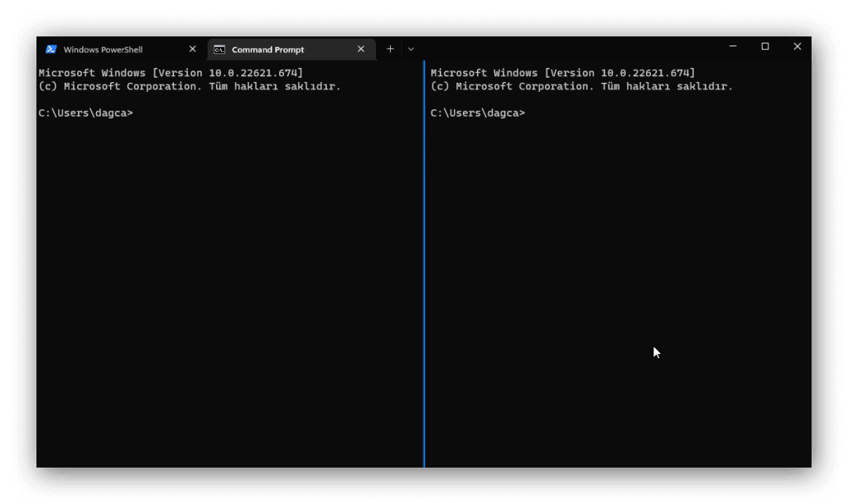The height and width of the screenshot is (504, 848).
Task: Close the Windows PowerShell tab
Action: point(192,49)
